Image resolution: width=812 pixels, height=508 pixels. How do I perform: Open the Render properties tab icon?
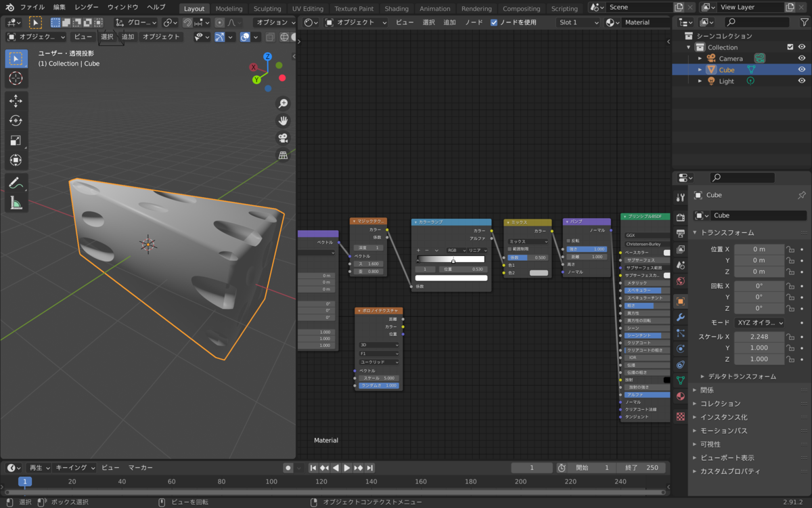tap(681, 217)
